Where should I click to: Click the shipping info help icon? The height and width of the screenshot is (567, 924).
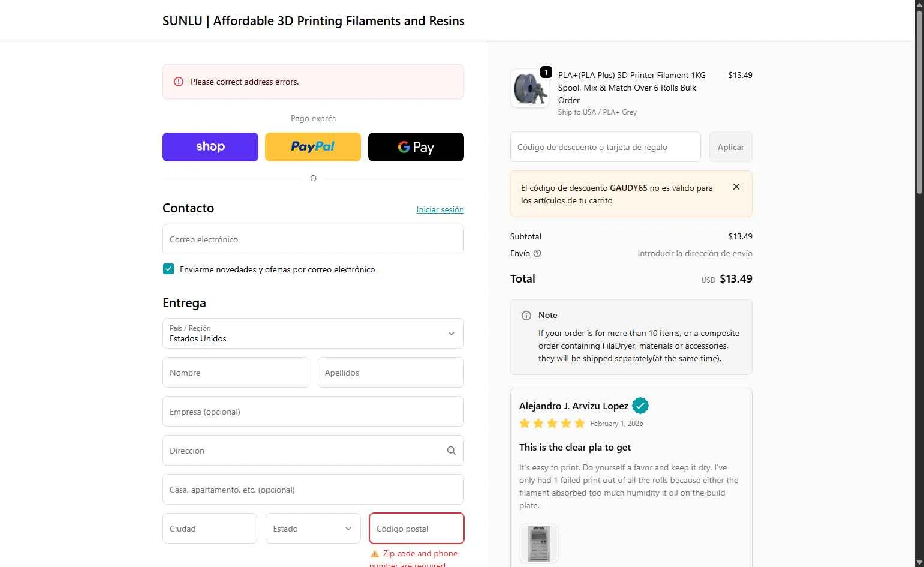pos(537,253)
